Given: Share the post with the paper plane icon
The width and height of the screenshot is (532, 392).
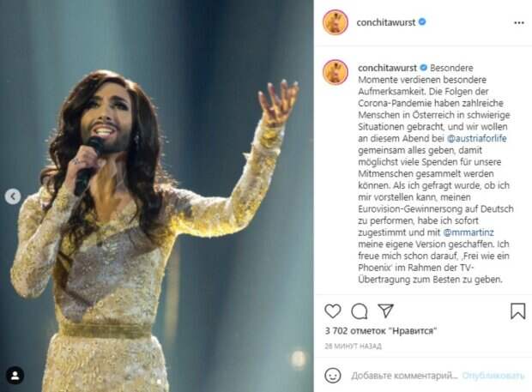Looking at the screenshot, I should (386, 311).
